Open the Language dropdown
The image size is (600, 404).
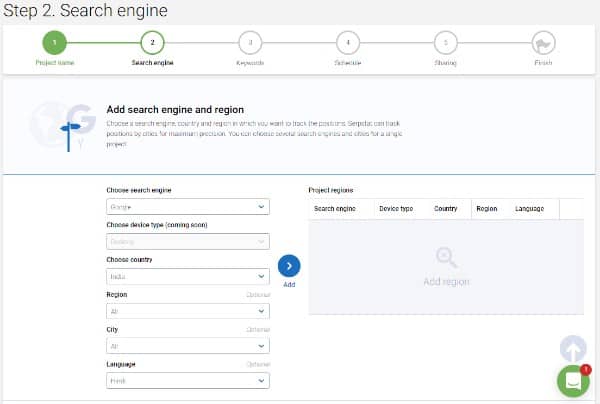pos(187,381)
